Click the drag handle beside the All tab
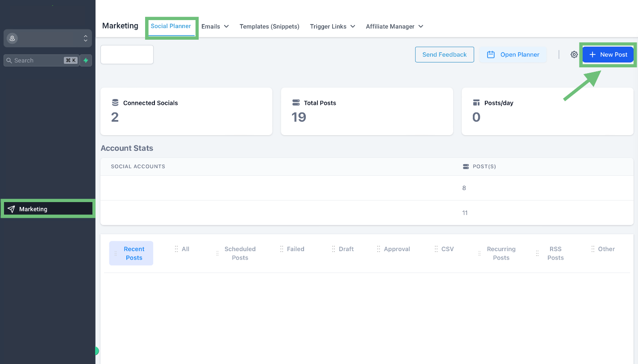 [x=176, y=249]
